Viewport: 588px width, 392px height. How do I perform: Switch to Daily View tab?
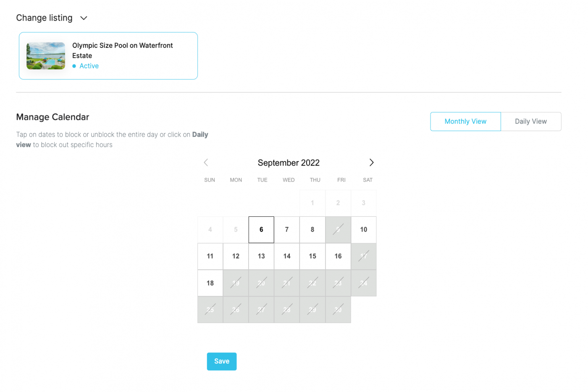coord(531,121)
